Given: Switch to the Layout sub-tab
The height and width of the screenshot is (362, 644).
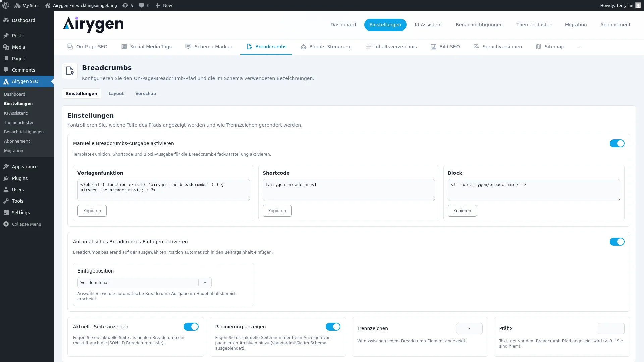Looking at the screenshot, I should (x=116, y=94).
